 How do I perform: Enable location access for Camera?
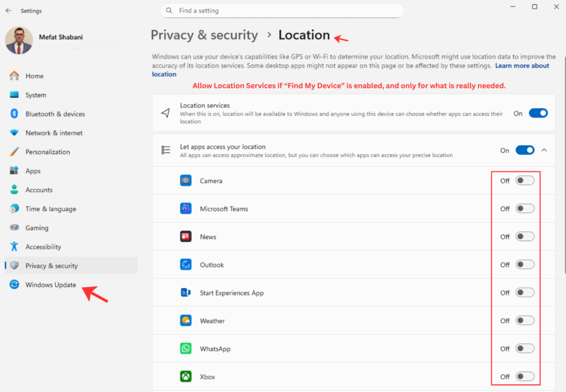[x=525, y=181]
